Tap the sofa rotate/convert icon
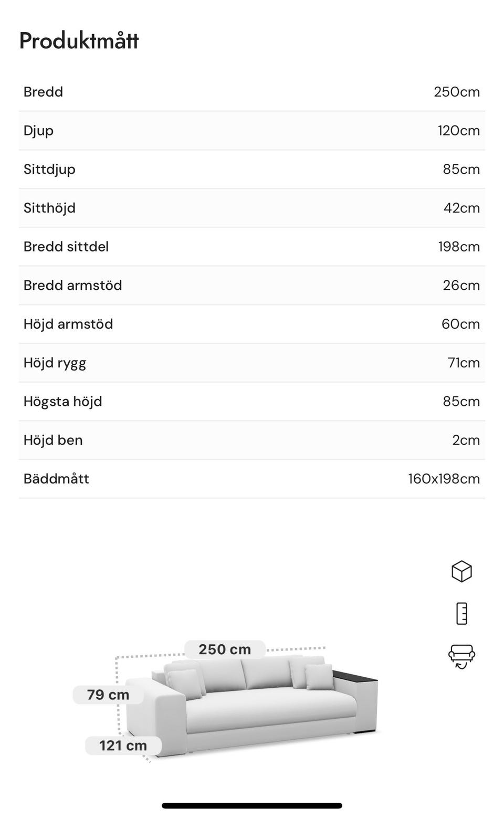The image size is (504, 818). pos(461,656)
